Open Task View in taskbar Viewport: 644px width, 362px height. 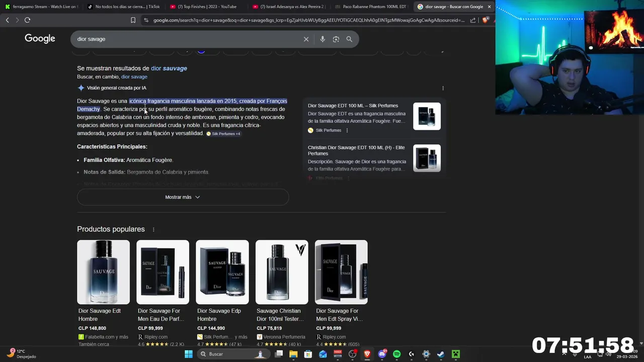coord(279,354)
